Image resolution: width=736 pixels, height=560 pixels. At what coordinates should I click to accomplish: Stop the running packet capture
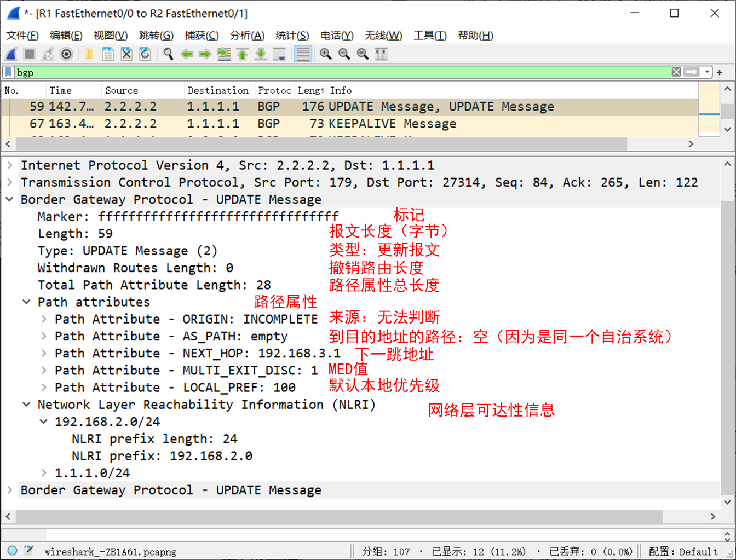[x=30, y=54]
